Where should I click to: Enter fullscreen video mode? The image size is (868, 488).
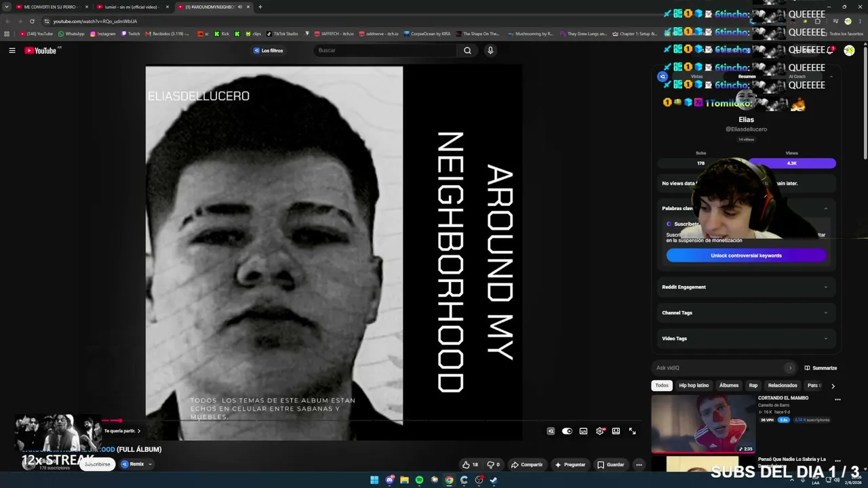[x=632, y=431]
